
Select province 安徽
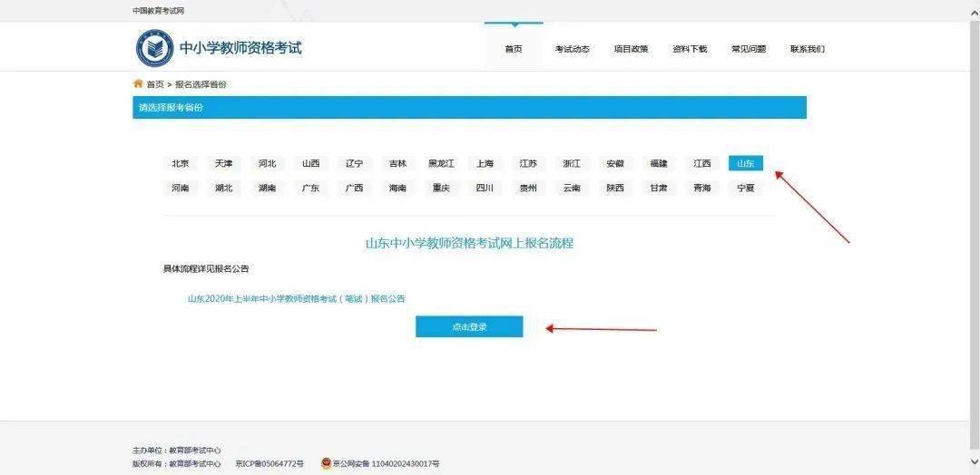click(x=615, y=163)
